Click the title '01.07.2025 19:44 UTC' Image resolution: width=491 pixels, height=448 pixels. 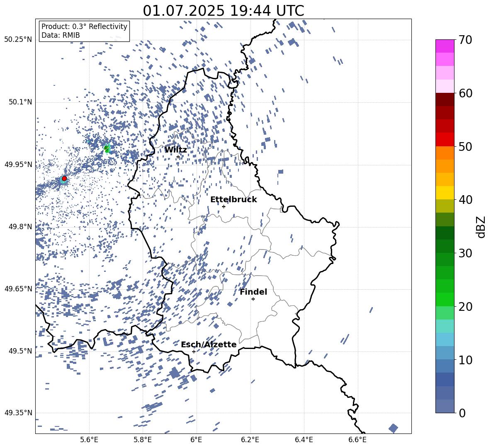tap(223, 11)
